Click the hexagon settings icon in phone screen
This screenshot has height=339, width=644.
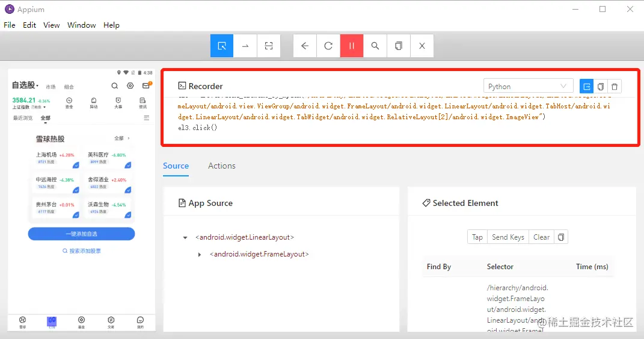(130, 86)
